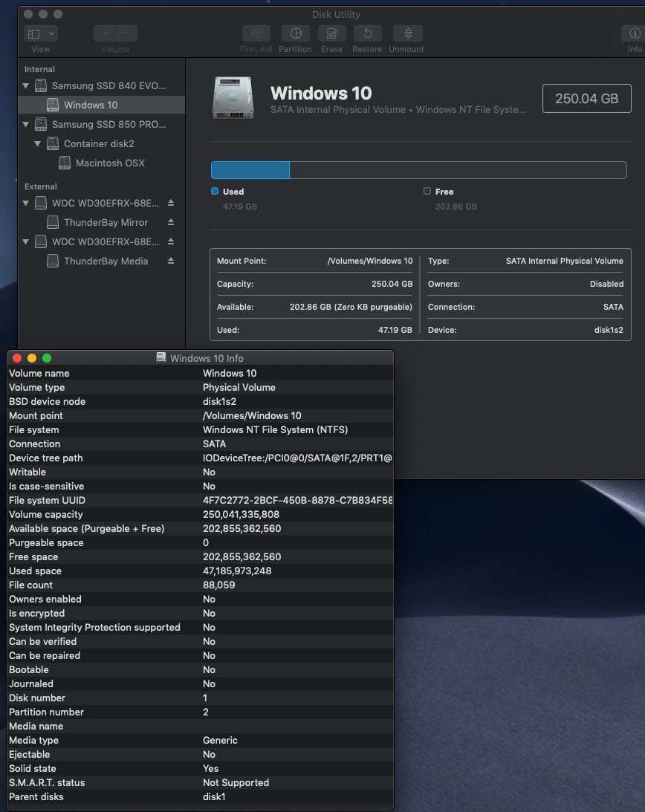Click the External sidebar section header

[40, 186]
